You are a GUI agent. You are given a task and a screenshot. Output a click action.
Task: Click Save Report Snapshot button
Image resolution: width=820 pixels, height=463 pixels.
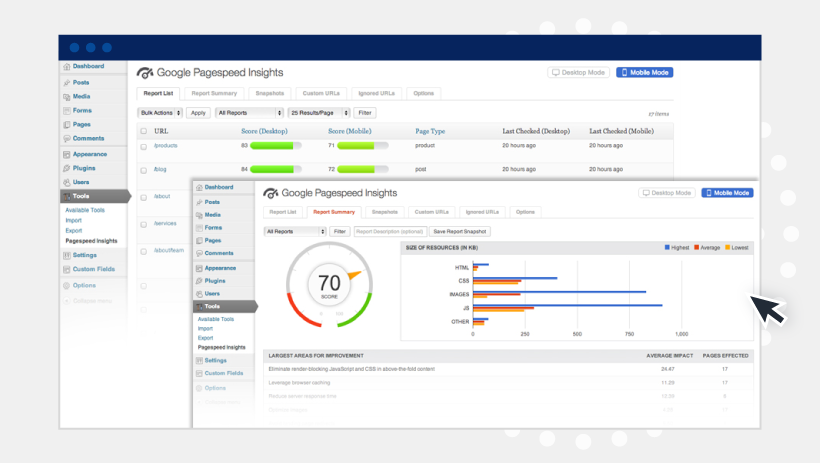point(460,231)
